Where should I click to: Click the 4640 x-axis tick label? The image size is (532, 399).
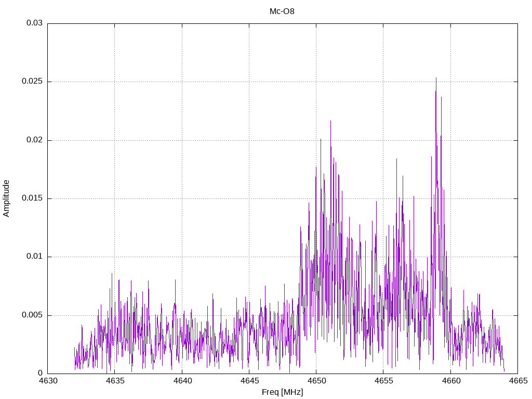182,381
